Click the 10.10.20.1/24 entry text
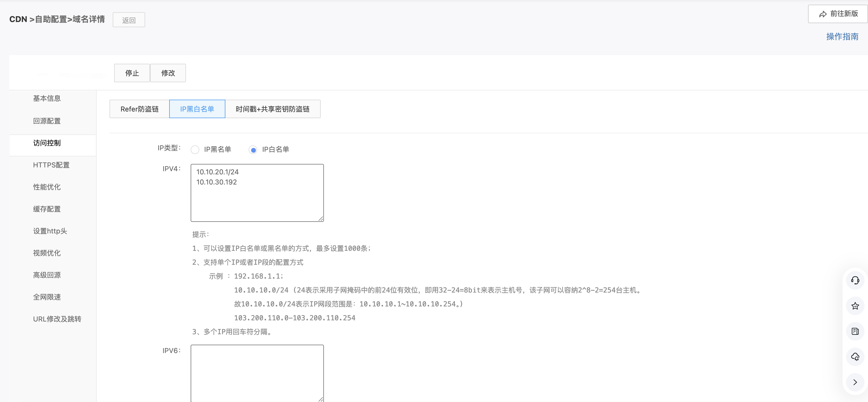This screenshot has height=402, width=868. click(x=217, y=172)
